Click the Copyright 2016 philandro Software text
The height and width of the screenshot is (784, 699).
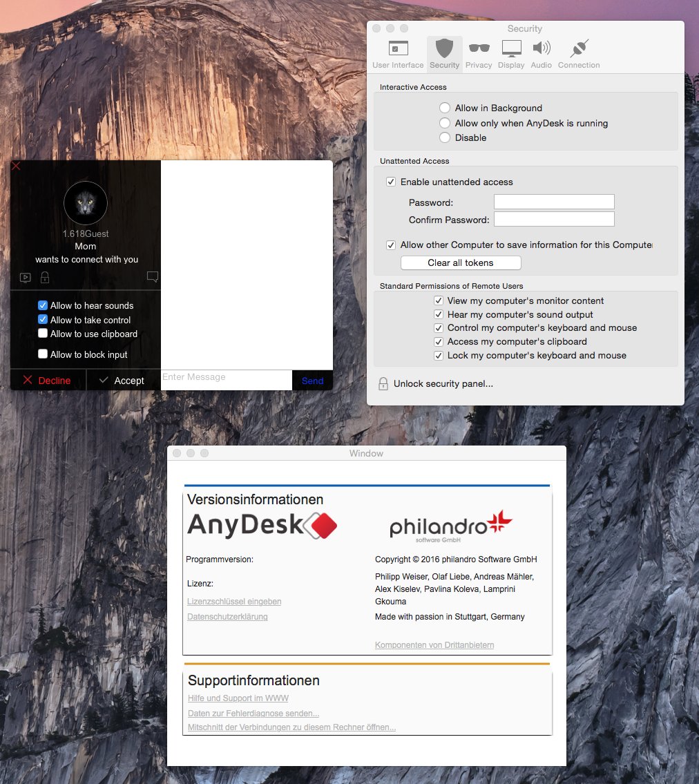click(456, 560)
